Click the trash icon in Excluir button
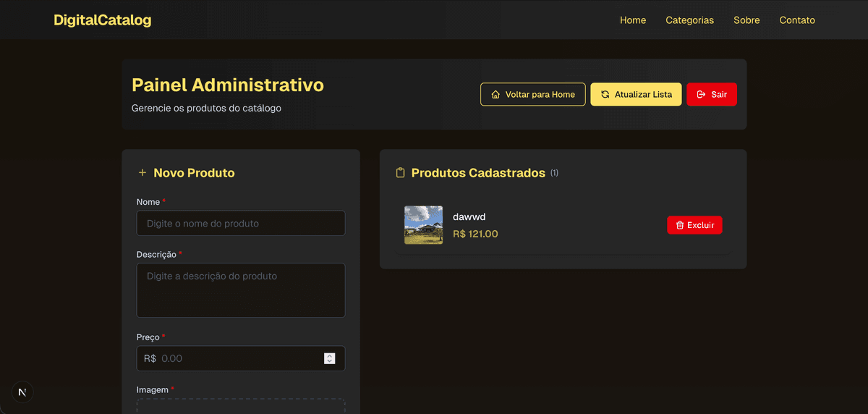The width and height of the screenshot is (868, 414). pyautogui.click(x=680, y=225)
